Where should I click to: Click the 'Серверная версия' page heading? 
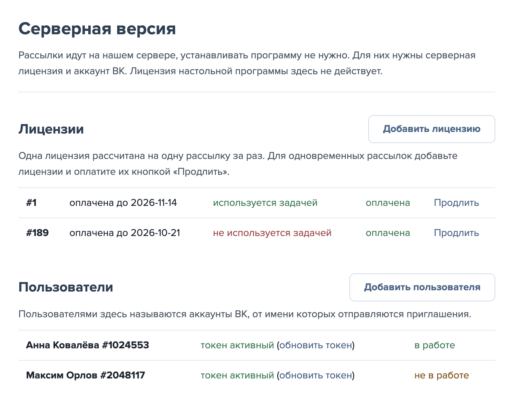coord(97,29)
